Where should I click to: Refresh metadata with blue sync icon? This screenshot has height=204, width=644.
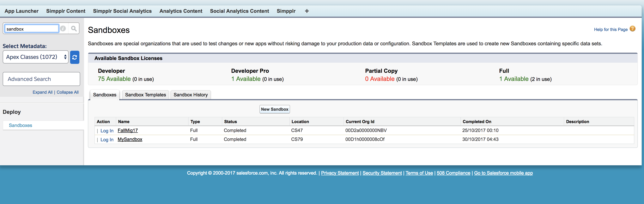pos(75,57)
